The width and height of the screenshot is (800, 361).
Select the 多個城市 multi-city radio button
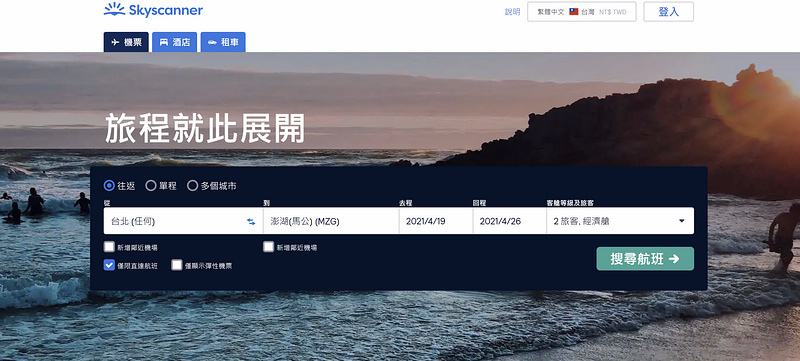click(x=192, y=186)
